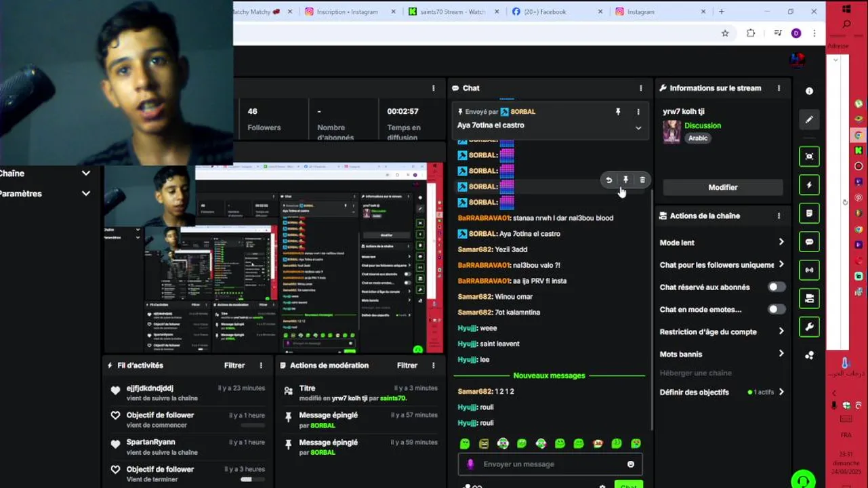Screen dimensions: 868x488
Task: Toggle Chat réservé aux abonnés switch
Action: 777,287
